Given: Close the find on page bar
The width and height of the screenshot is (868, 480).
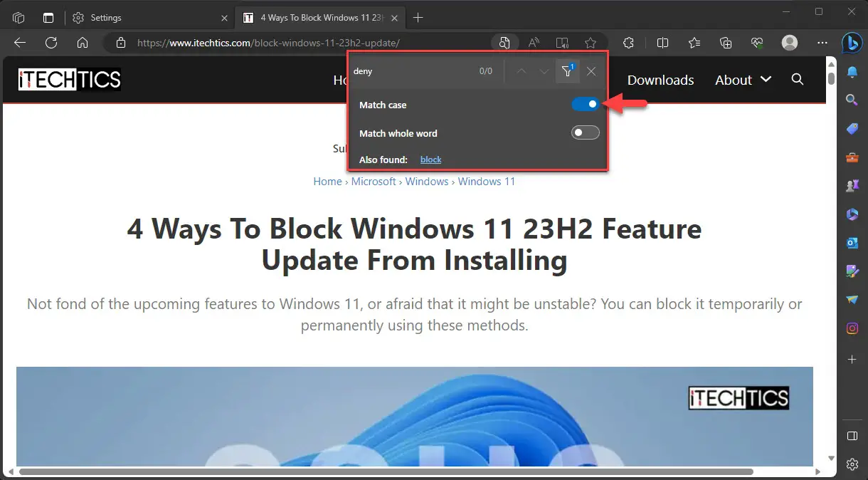Looking at the screenshot, I should pos(591,71).
